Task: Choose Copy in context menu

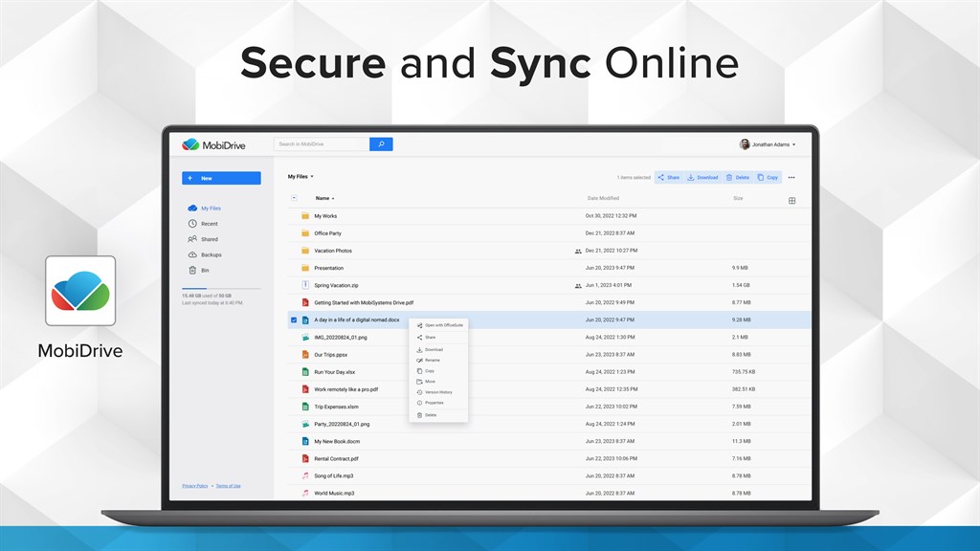Action: click(x=438, y=370)
